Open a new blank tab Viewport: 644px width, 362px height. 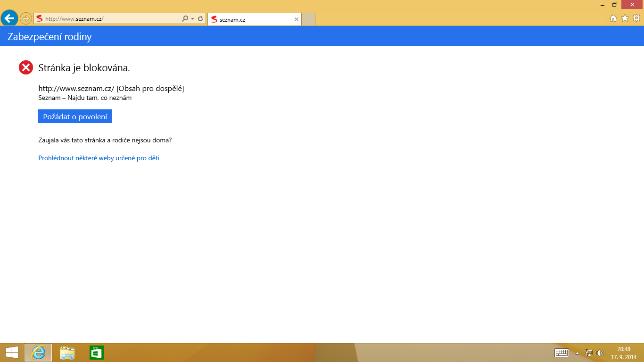[308, 20]
